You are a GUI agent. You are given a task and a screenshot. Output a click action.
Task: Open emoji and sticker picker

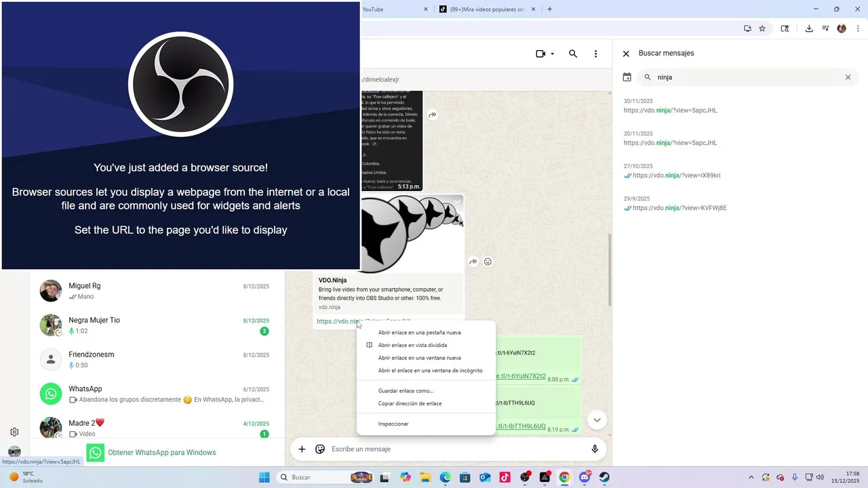click(x=320, y=449)
